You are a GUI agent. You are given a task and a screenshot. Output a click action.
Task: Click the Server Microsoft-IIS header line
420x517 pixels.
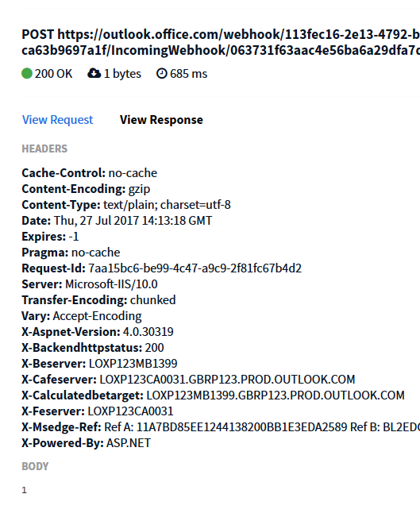coord(90,284)
